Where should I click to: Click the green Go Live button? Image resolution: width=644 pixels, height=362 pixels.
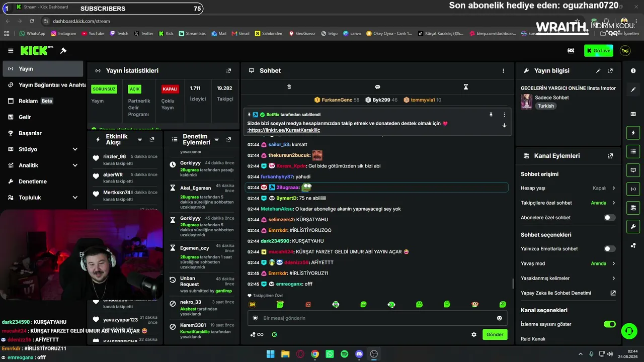click(x=598, y=51)
